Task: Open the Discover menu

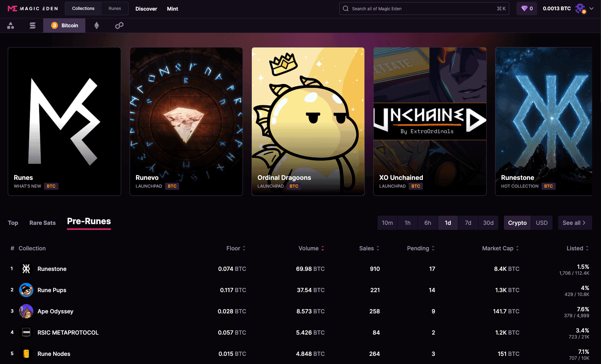Action: point(146,8)
